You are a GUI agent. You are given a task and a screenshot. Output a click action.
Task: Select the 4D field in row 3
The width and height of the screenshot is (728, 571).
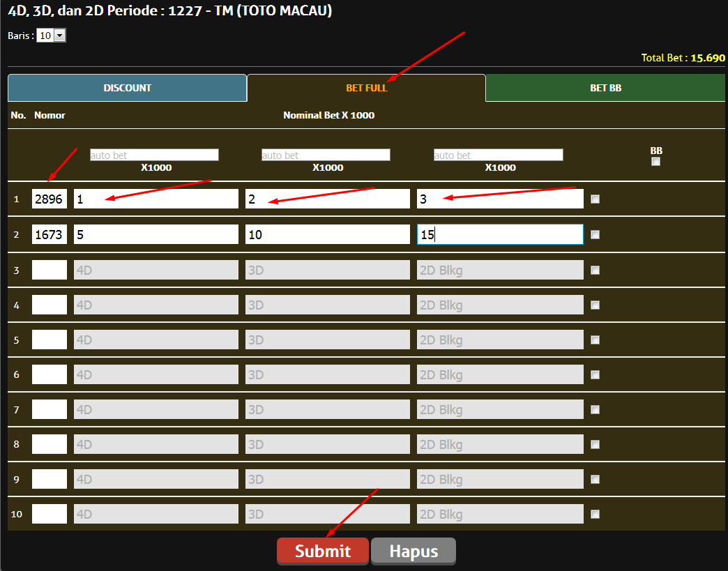(156, 270)
